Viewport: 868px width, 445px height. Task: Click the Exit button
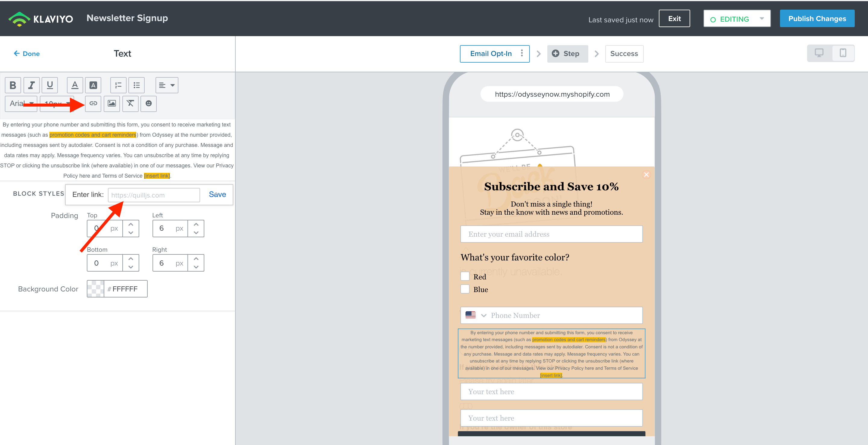tap(674, 18)
